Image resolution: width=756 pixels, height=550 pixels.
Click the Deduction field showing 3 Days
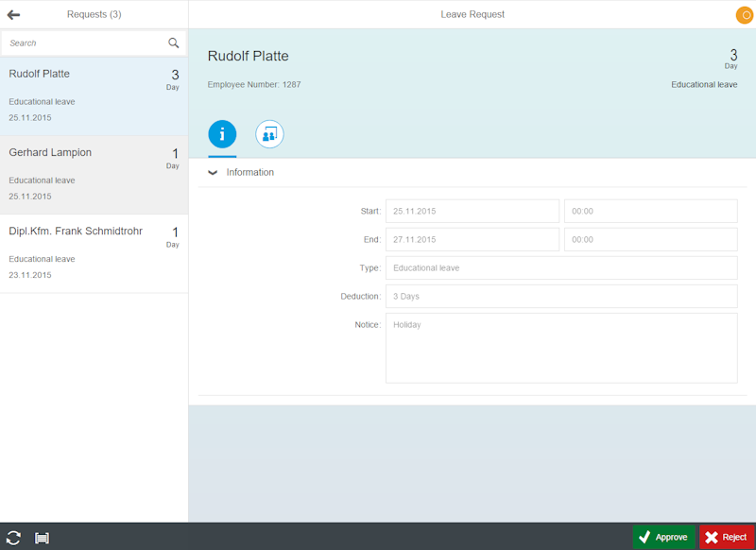561,296
